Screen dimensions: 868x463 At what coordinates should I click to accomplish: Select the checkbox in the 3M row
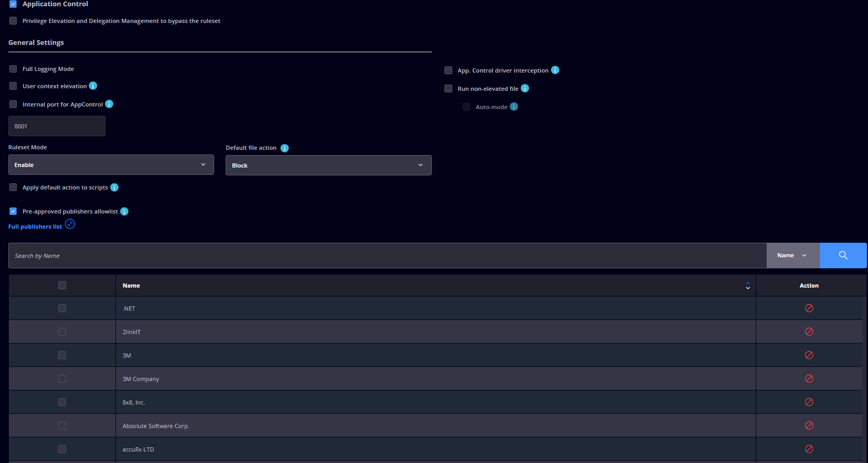(x=62, y=355)
